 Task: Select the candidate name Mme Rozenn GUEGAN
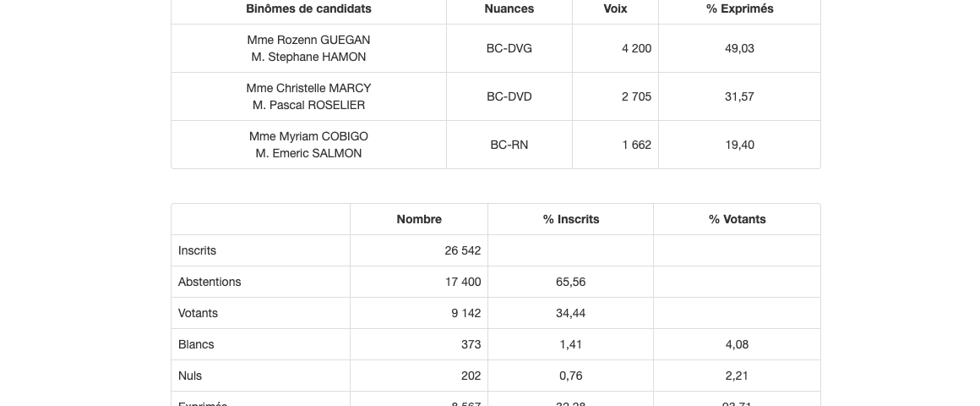click(308, 40)
